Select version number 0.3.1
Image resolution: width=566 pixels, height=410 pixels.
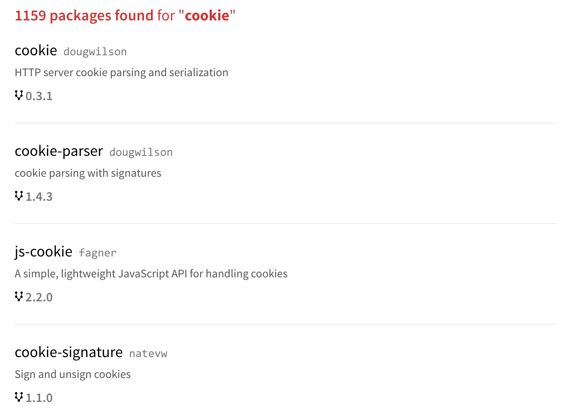coord(39,96)
